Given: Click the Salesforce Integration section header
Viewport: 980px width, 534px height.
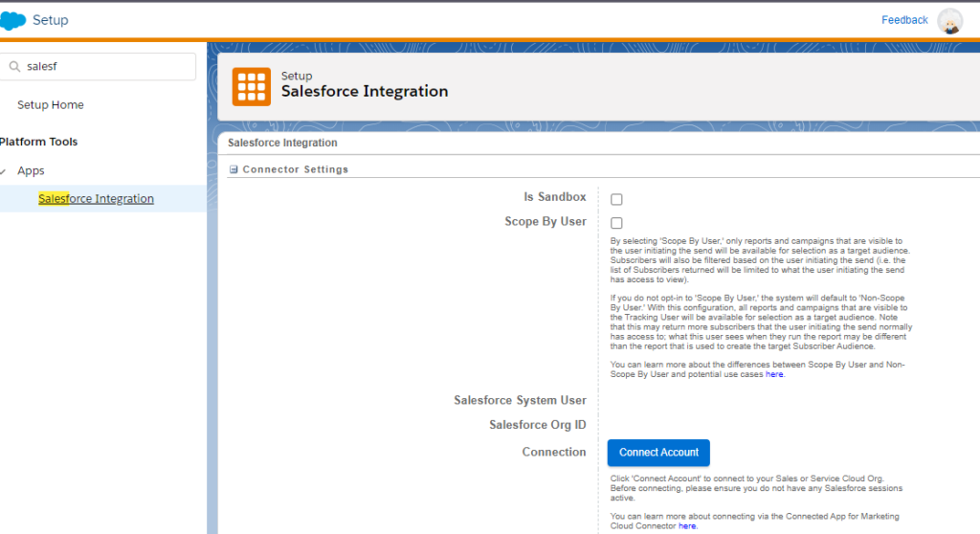Looking at the screenshot, I should point(282,143).
